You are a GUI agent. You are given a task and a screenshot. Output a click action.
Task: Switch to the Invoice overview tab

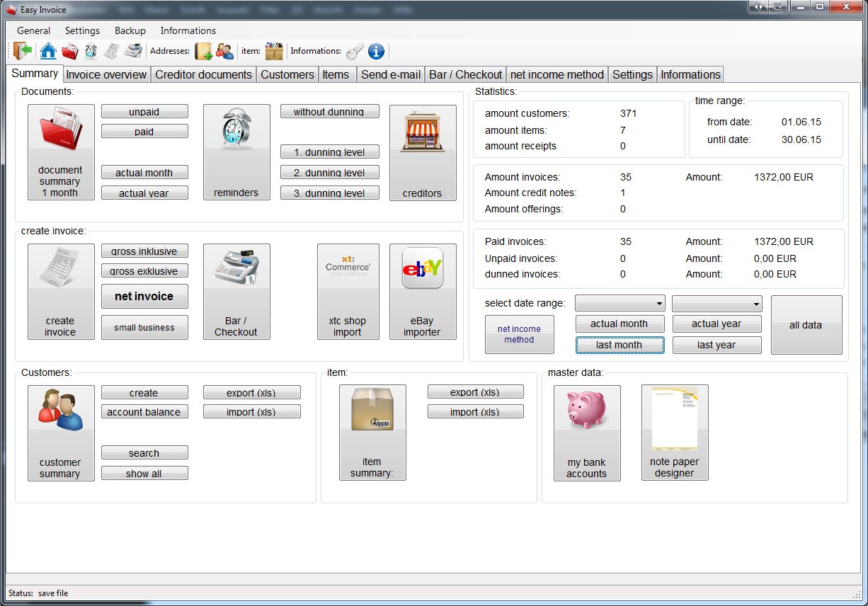coord(106,74)
